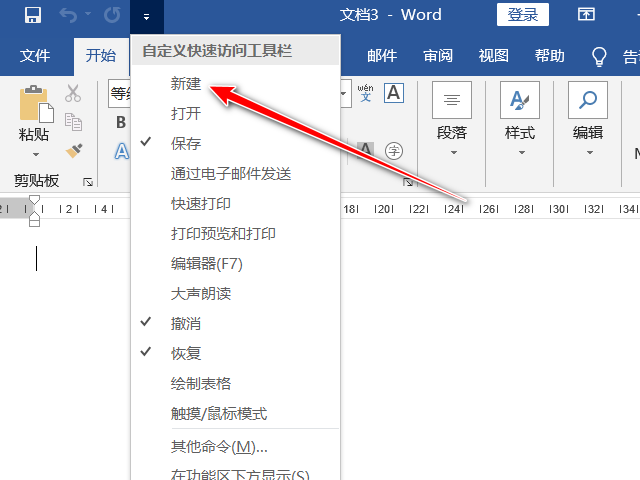Click the Character Shading gray A icon
Screen dimensions: 640x480
[367, 149]
